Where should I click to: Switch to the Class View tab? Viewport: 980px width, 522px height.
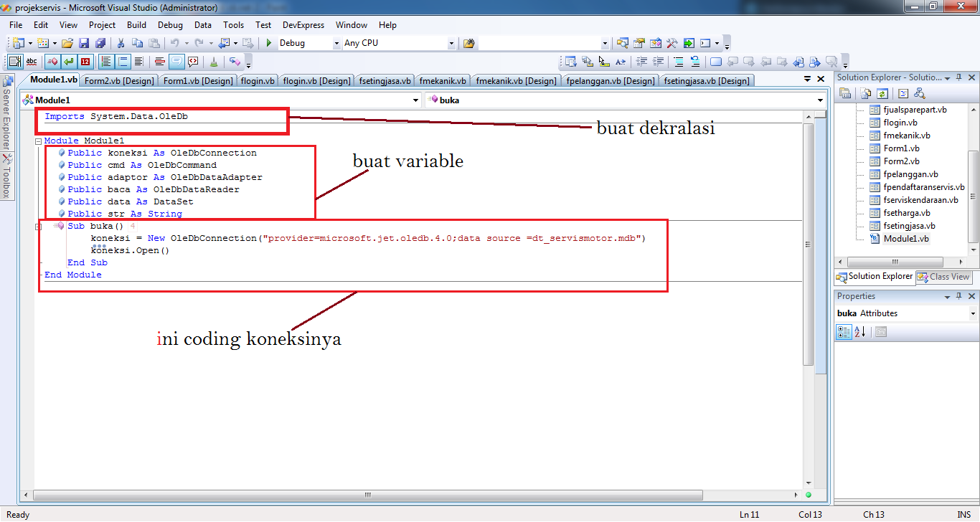(943, 277)
